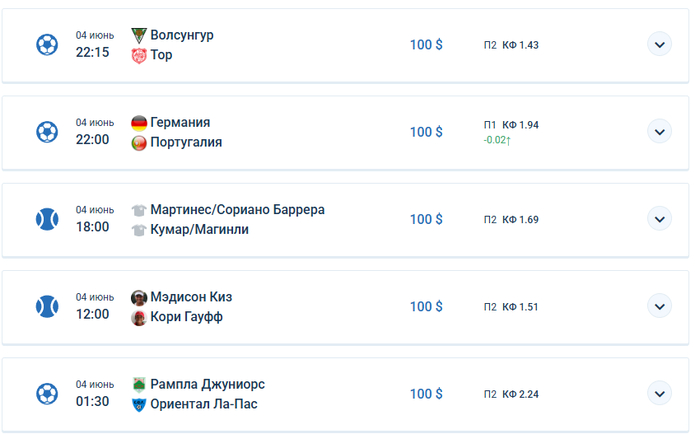Click the П1 КФ 1.94 odds
This screenshot has width=700, height=434.
pos(511,125)
